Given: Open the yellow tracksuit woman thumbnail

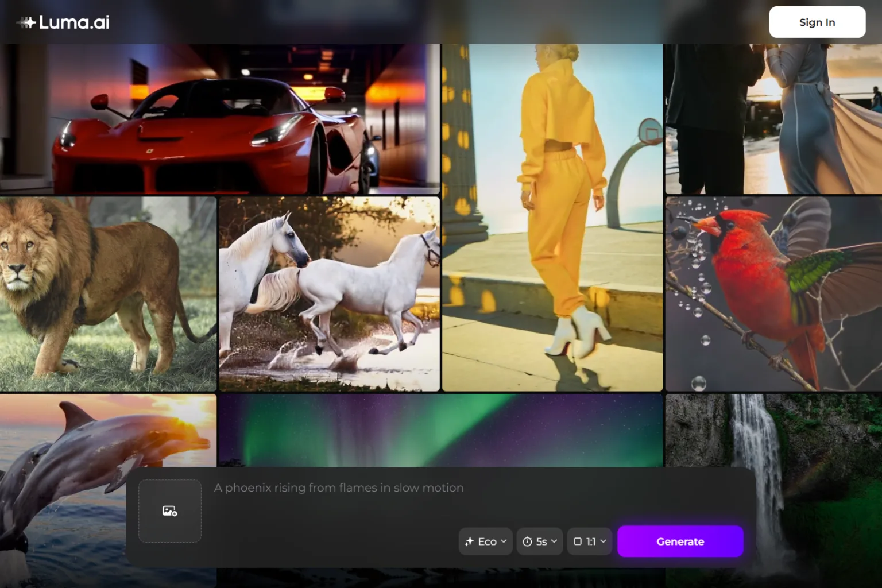Looking at the screenshot, I should (552, 218).
